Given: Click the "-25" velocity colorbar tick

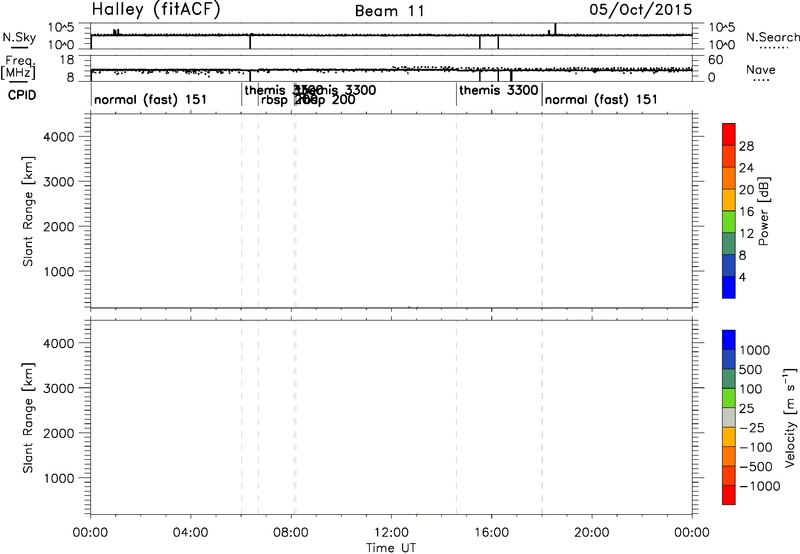Looking at the screenshot, I should [x=752, y=428].
